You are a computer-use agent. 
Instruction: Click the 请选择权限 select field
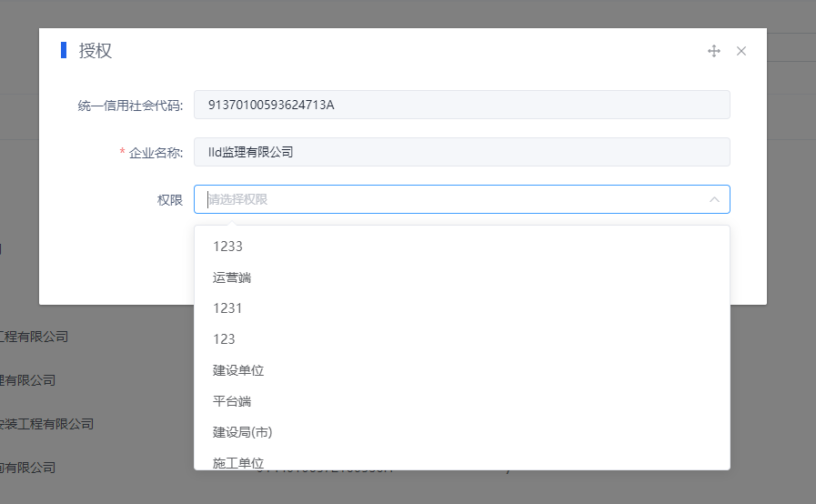462,199
